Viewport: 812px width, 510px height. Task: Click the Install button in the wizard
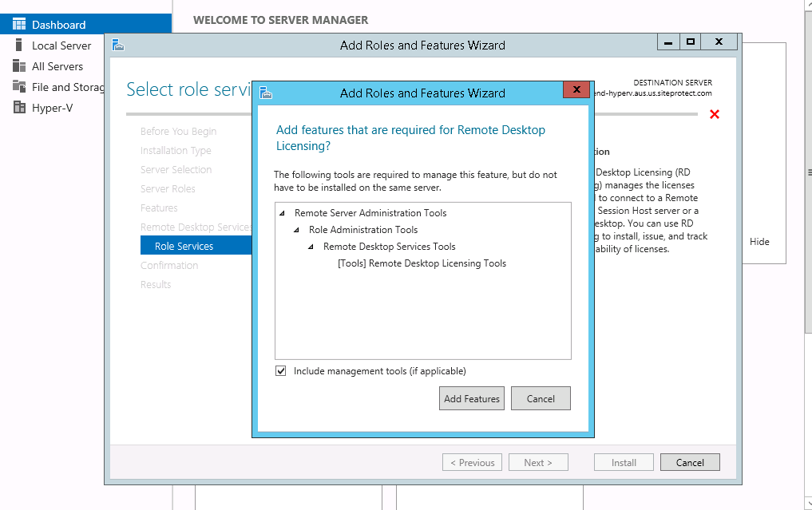(624, 462)
